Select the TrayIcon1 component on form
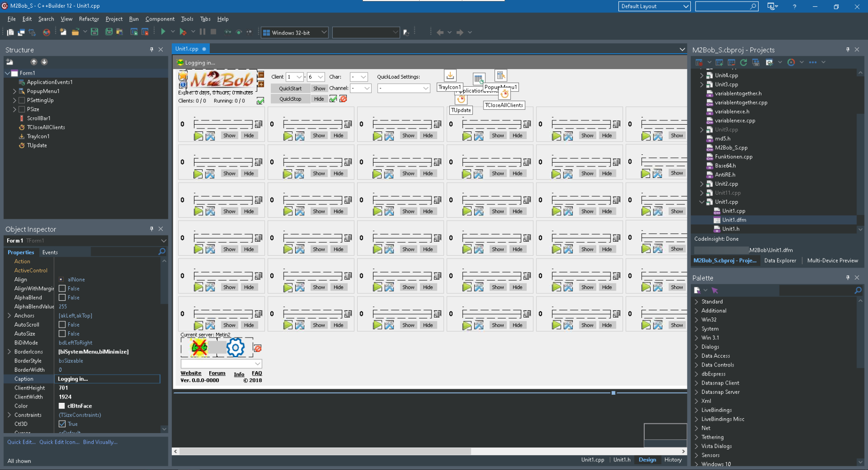868x470 pixels. point(450,76)
